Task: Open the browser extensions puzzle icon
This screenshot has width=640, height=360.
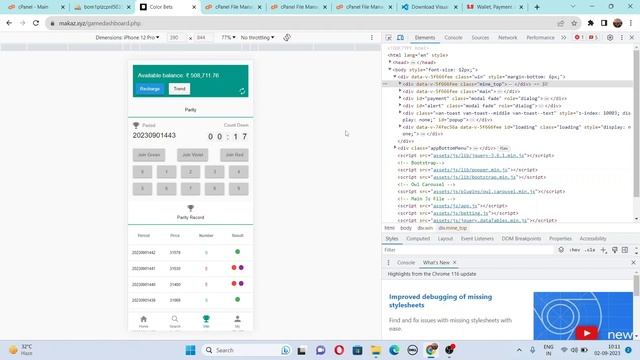Action: click(x=590, y=23)
